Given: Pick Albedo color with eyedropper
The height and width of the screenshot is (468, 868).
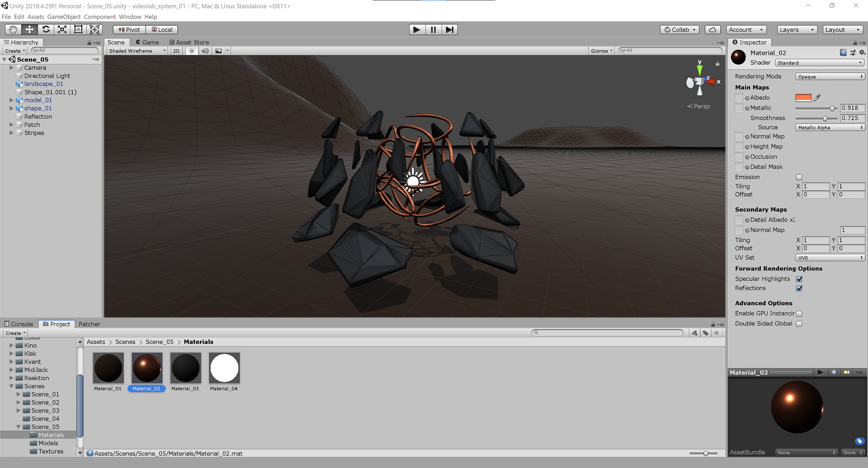Looking at the screenshot, I should (x=817, y=98).
